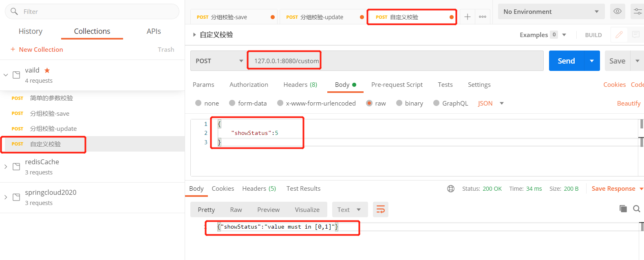Screen dimensions: 644x260
Task: Copy the response with the copy icon
Action: coord(623,209)
